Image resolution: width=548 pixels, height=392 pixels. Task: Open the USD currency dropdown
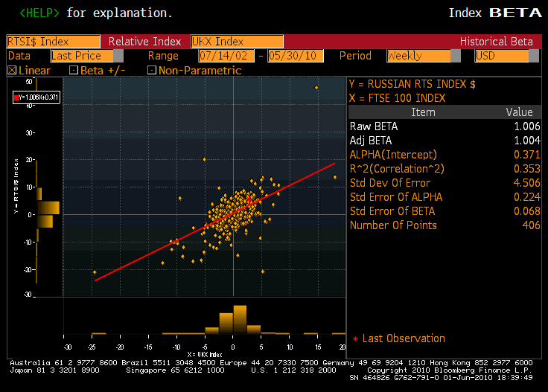[506, 56]
